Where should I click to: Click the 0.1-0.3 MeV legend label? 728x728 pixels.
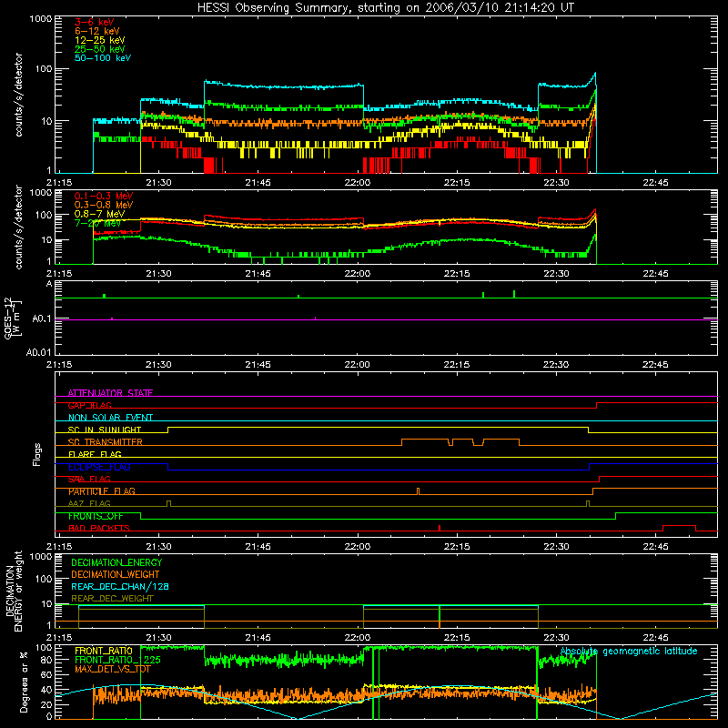click(104, 196)
